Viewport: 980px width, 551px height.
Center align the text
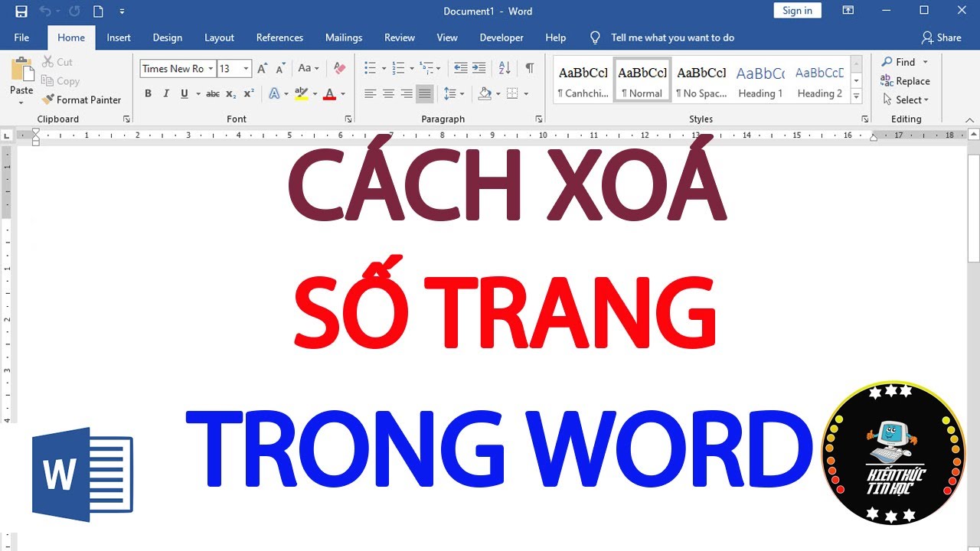pos(388,94)
